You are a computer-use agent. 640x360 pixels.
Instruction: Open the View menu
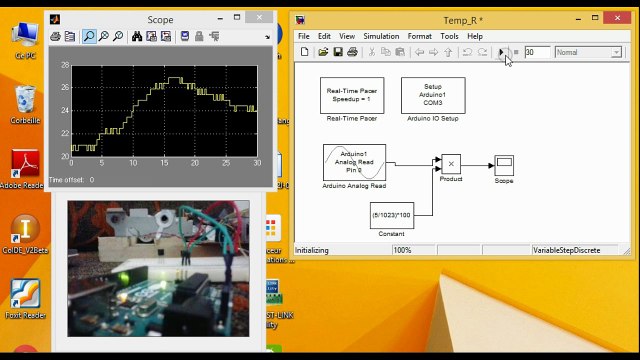point(347,36)
